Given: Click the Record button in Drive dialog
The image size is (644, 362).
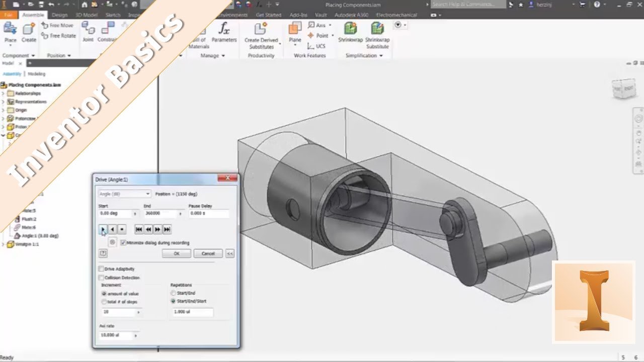Looking at the screenshot, I should pyautogui.click(x=112, y=242).
